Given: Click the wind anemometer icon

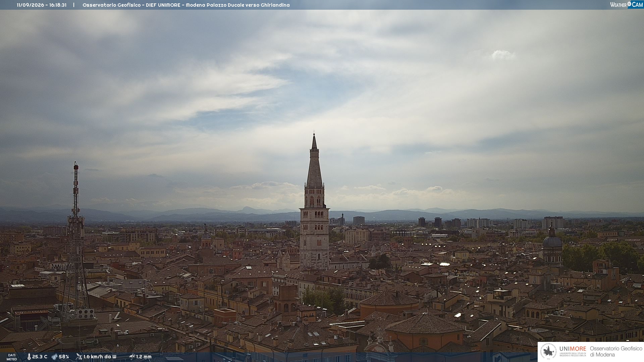Looking at the screenshot, I should [79, 357].
